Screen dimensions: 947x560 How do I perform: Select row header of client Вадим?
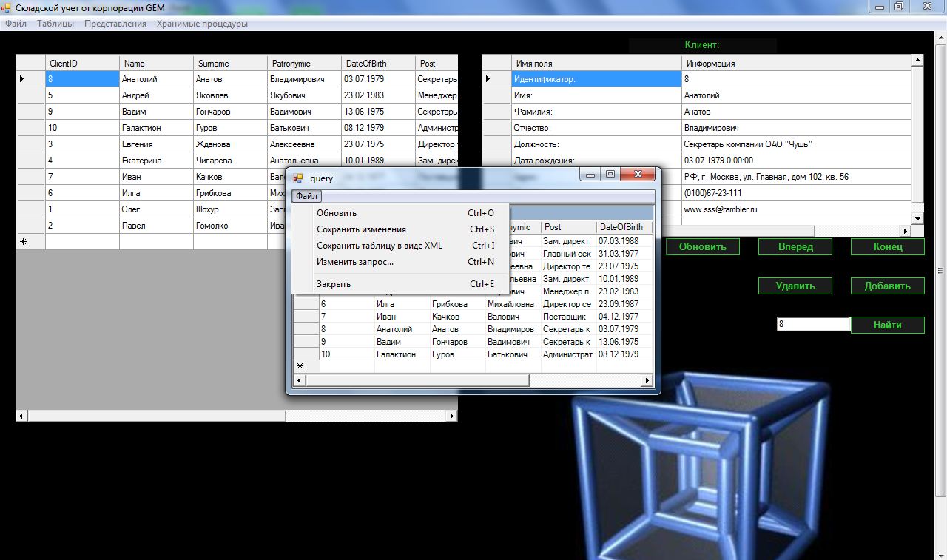[x=30, y=112]
